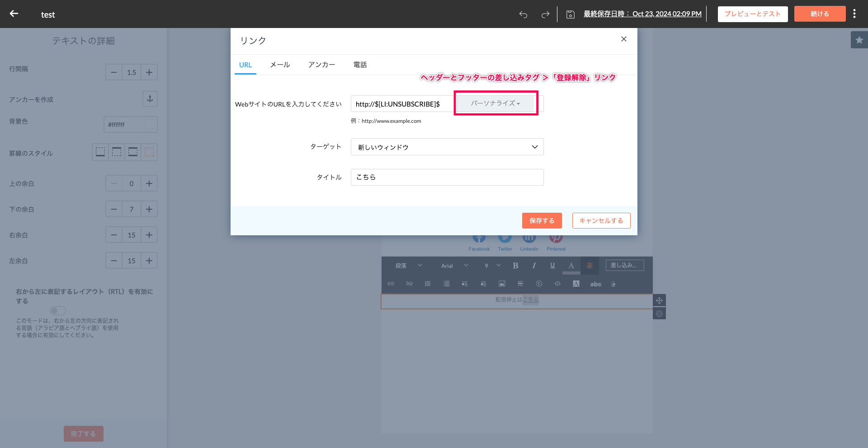Click the back arrow next to test
The height and width of the screenshot is (448, 868).
(x=14, y=14)
